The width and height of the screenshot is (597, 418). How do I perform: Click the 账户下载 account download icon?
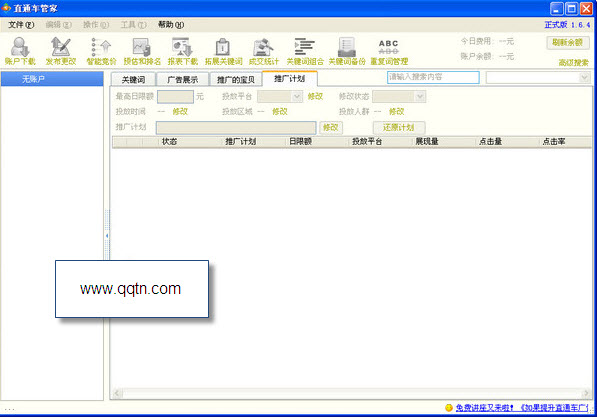click(x=20, y=51)
